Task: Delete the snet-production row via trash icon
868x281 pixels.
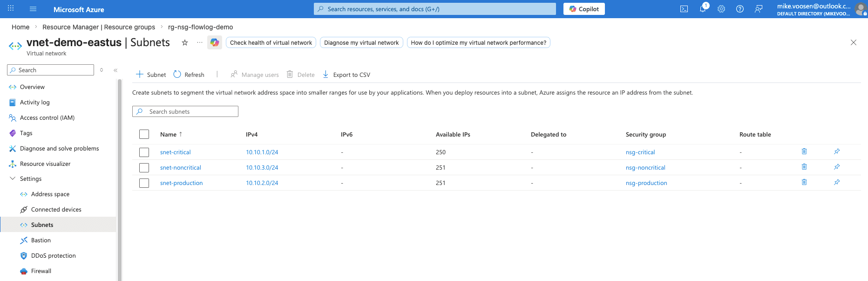Action: click(x=804, y=182)
